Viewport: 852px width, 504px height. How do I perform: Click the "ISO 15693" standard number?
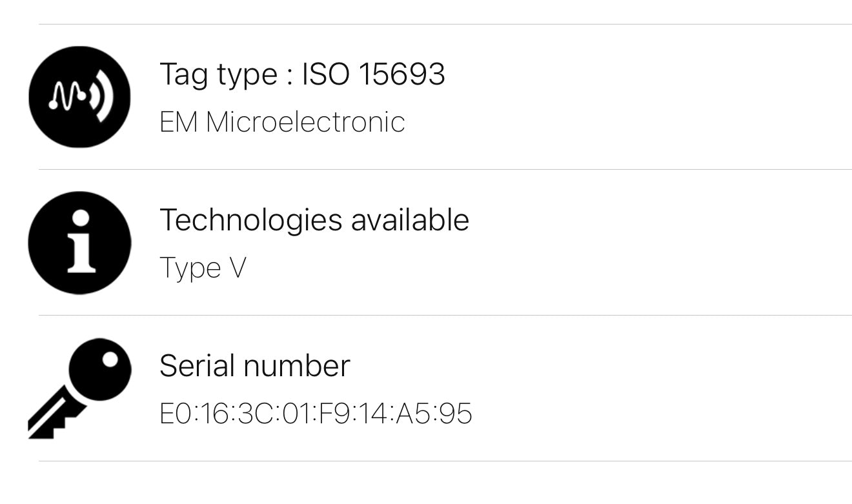(x=374, y=74)
